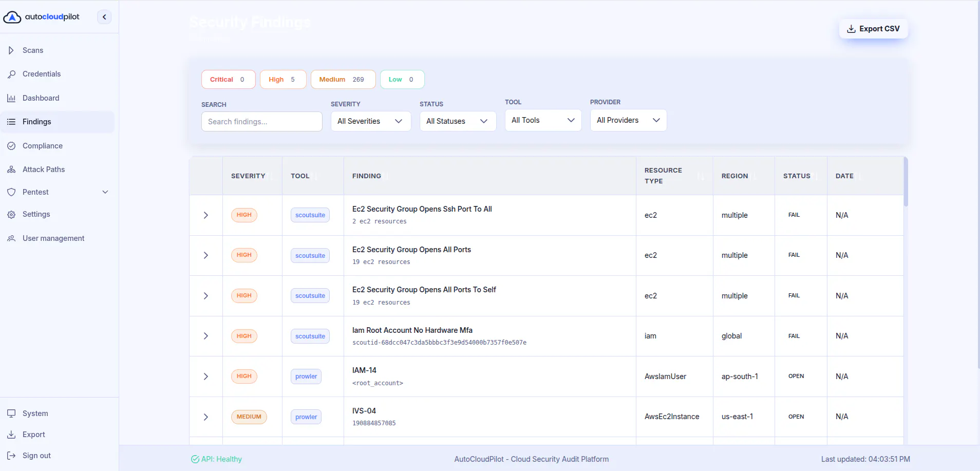Expand the Iam Root Account No Hardware Mfa row
Viewport: 980px width, 471px height.
click(206, 336)
